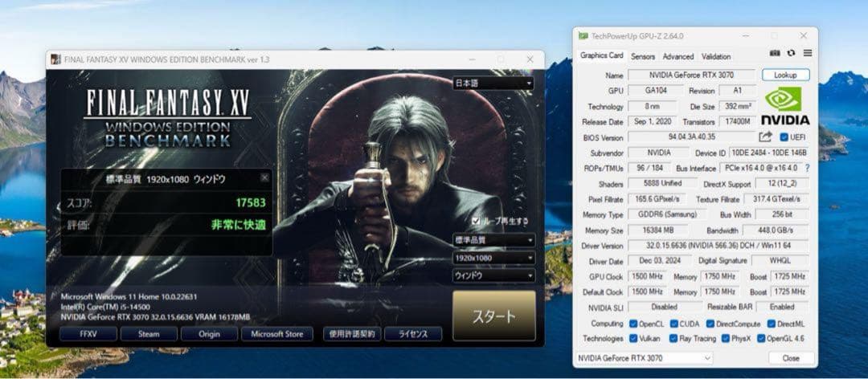Click the 16384 MB Memory Size value
This screenshot has height=379, width=868.
point(657,230)
